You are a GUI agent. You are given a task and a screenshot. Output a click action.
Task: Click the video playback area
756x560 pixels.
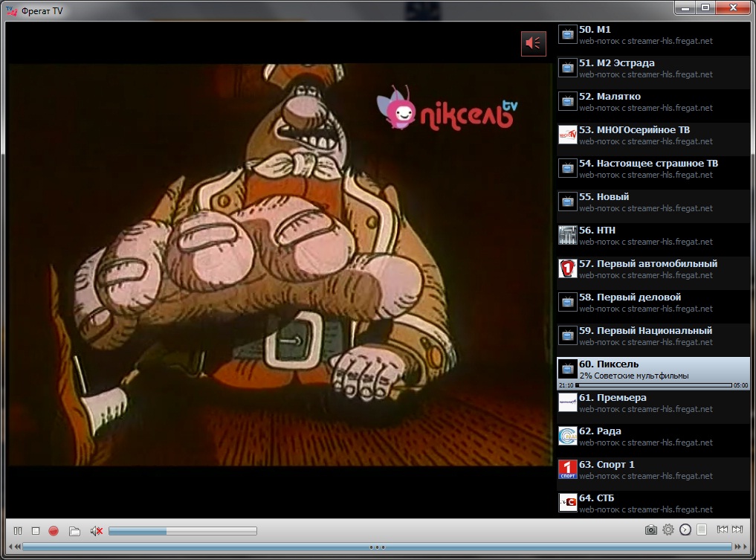[280, 264]
